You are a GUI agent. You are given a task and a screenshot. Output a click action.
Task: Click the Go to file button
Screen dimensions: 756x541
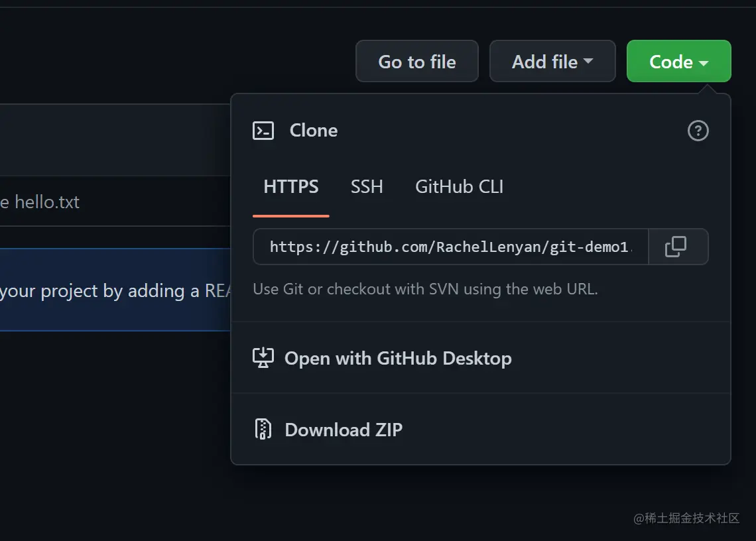pos(417,61)
